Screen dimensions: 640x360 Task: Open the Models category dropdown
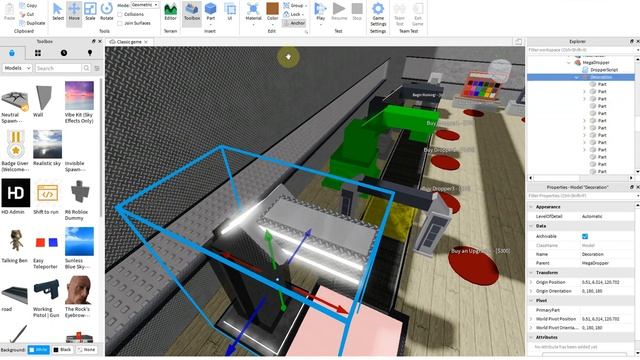pos(17,68)
